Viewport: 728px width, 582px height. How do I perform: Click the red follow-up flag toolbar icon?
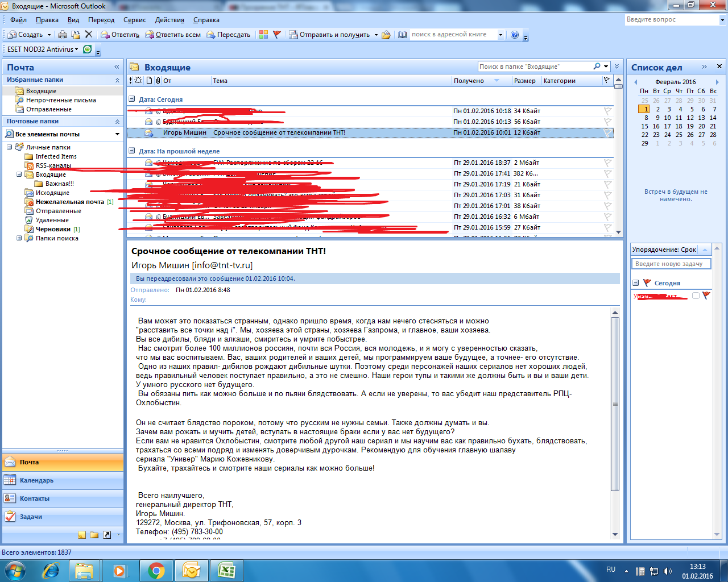pyautogui.click(x=277, y=35)
